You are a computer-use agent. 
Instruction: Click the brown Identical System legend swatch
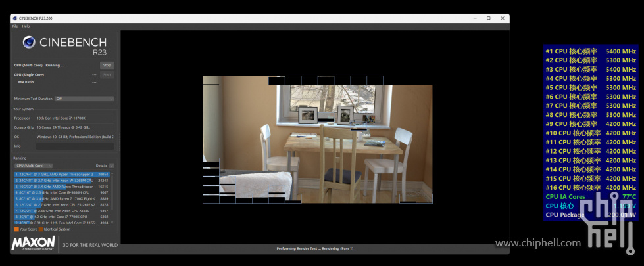(41, 229)
